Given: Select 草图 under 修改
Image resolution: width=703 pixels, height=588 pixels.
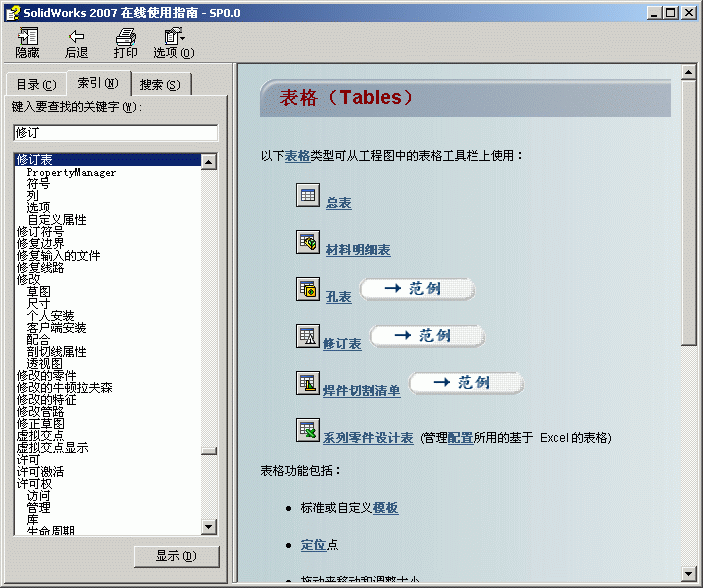Looking at the screenshot, I should pos(38,292).
